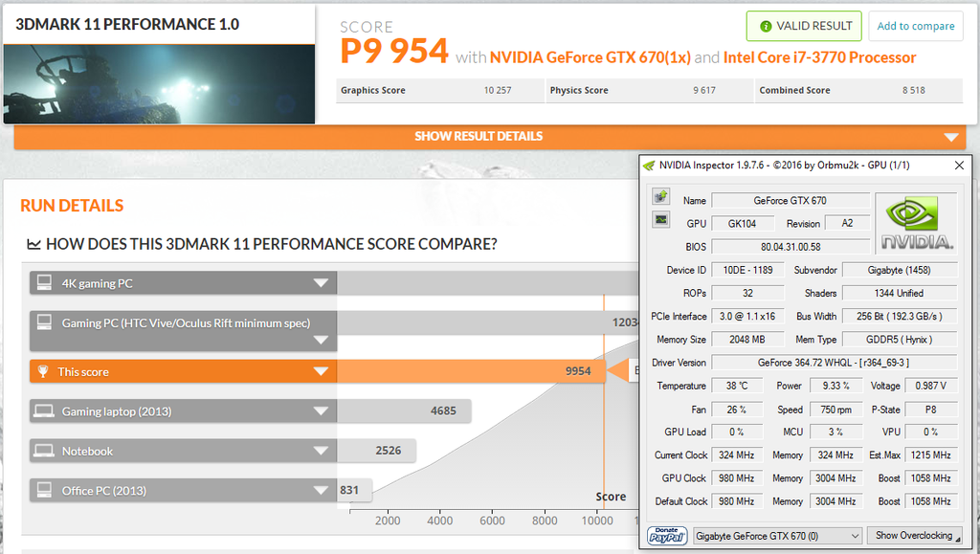
Task: Open the sensor monitoring graph icon
Action: point(660,219)
